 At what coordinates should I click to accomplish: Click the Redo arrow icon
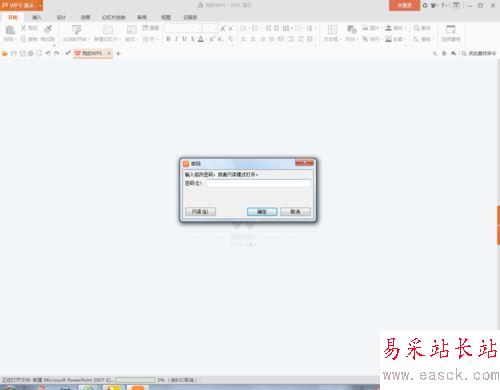(x=57, y=53)
